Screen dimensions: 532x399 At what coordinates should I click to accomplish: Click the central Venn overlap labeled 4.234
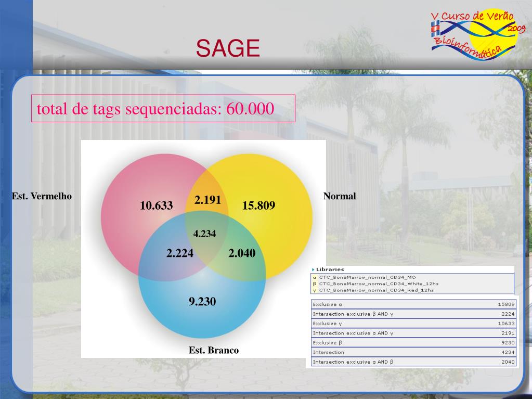point(204,234)
